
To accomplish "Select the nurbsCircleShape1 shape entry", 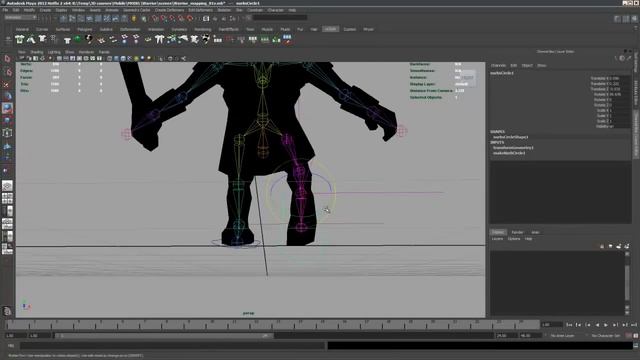I will click(510, 137).
